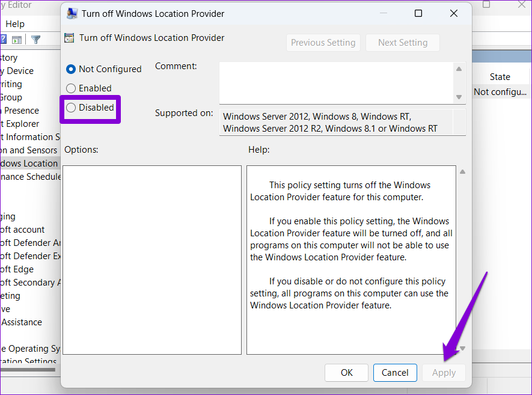Click the policy icon beside the dialog heading
Viewport: 532px width, 395px height.
[69, 38]
